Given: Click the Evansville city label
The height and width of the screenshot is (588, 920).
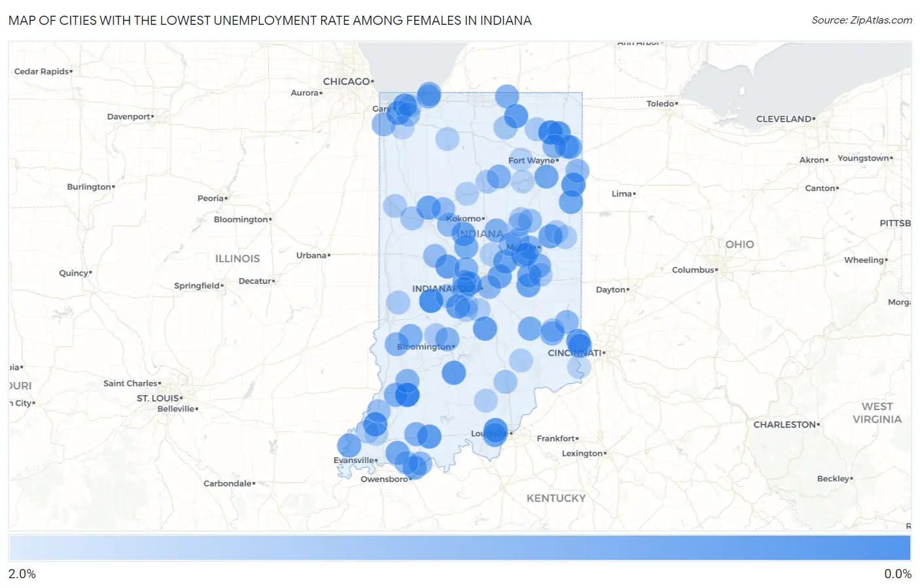Looking at the screenshot, I should point(354,460).
